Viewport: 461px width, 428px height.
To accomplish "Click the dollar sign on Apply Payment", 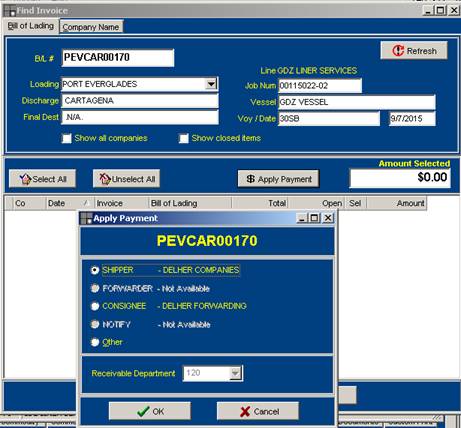I will (x=250, y=179).
